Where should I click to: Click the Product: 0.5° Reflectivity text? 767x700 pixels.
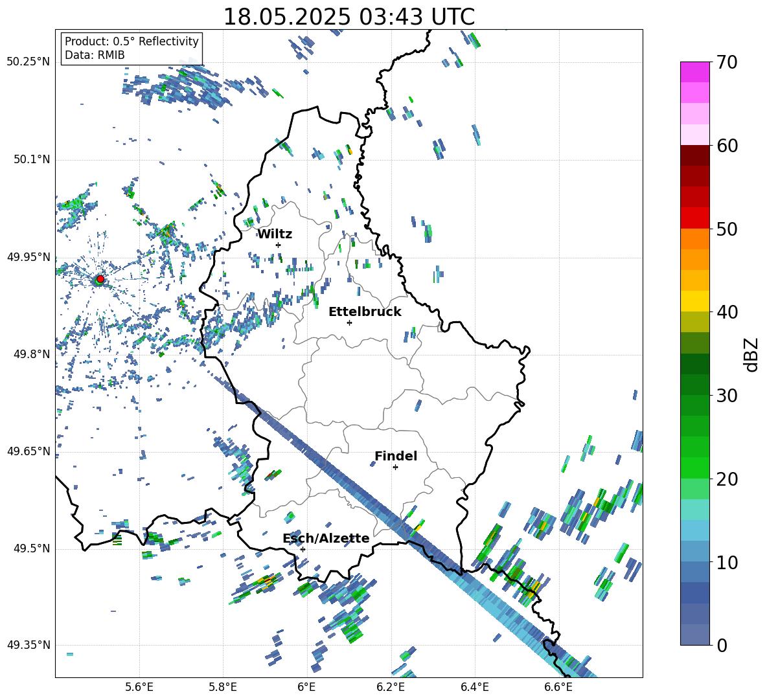click(132, 41)
